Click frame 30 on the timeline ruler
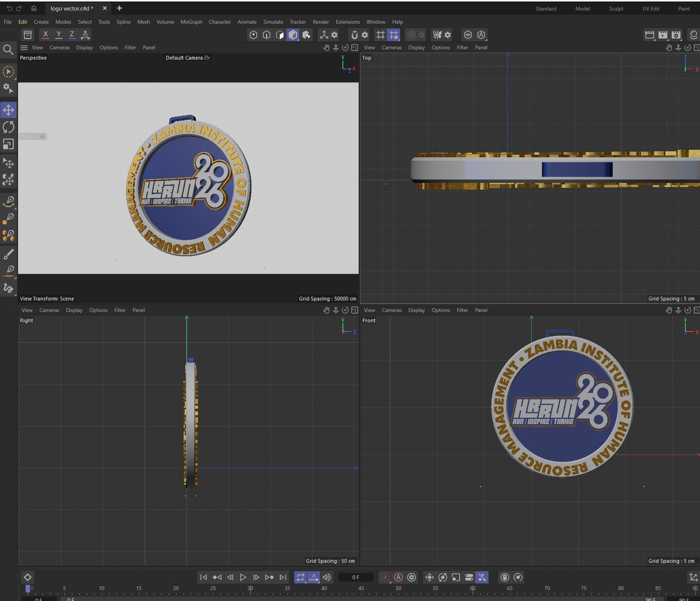The height and width of the screenshot is (601, 700). pyautogui.click(x=250, y=588)
